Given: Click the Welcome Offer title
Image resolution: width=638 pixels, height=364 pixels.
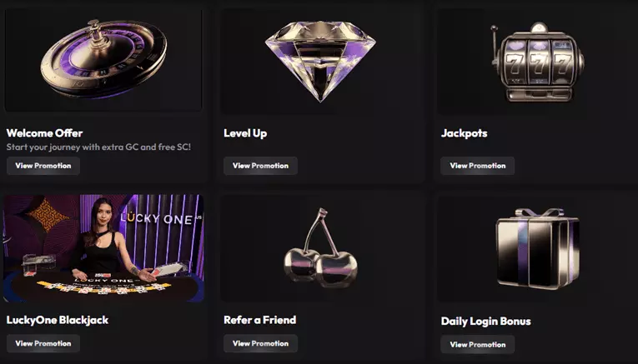Looking at the screenshot, I should pos(44,133).
